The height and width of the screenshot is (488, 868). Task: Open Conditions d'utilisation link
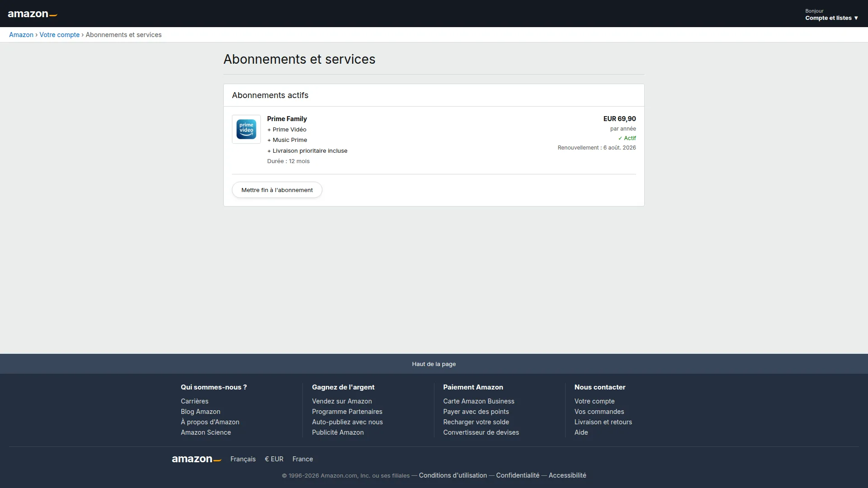pyautogui.click(x=453, y=475)
